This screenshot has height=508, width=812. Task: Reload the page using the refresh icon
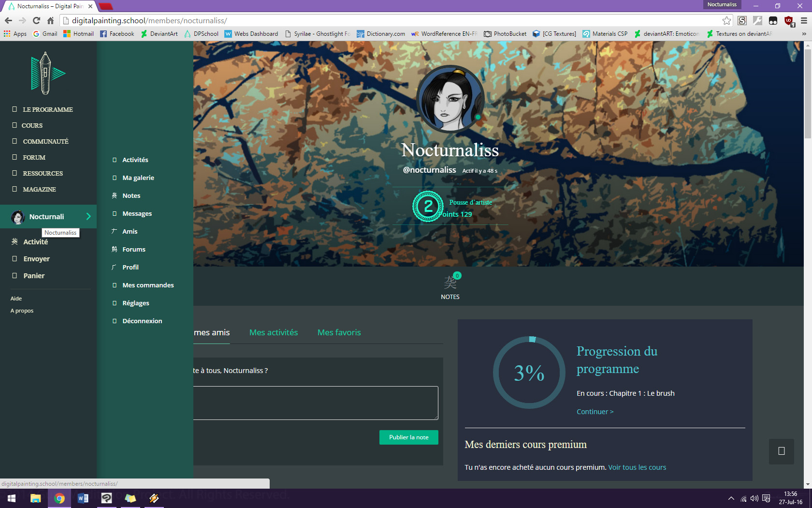pos(36,20)
